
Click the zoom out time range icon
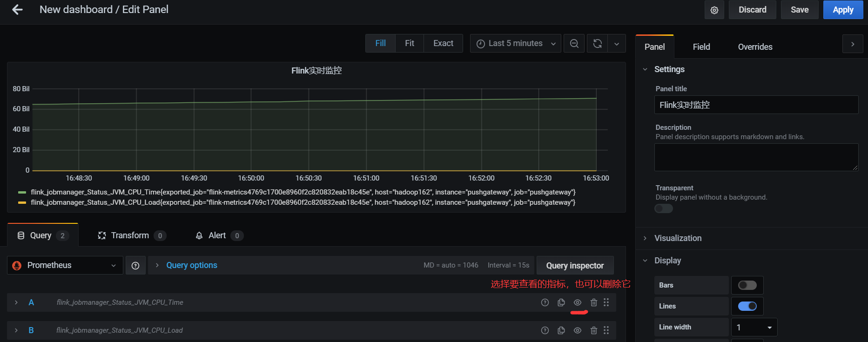tap(574, 43)
